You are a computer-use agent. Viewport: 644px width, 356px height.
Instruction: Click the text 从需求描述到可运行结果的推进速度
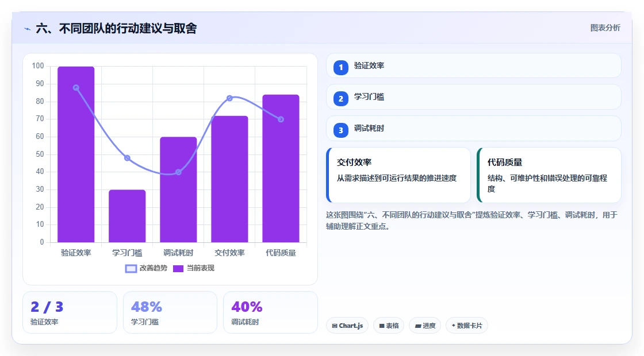click(x=397, y=178)
